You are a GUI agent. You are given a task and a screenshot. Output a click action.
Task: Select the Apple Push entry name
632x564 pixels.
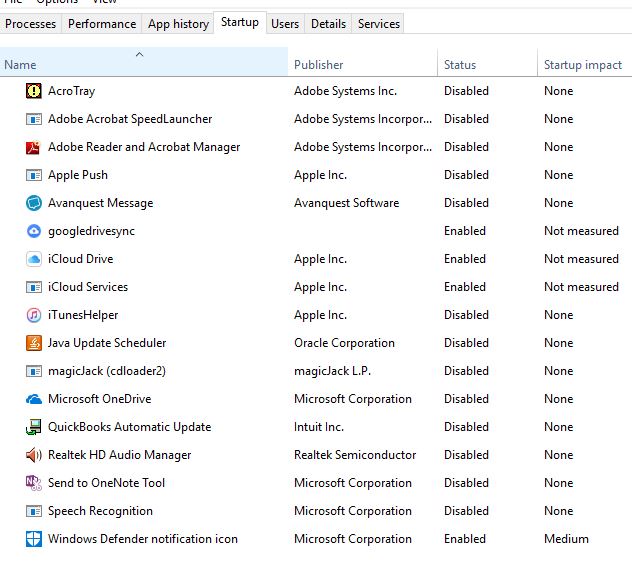click(78, 175)
